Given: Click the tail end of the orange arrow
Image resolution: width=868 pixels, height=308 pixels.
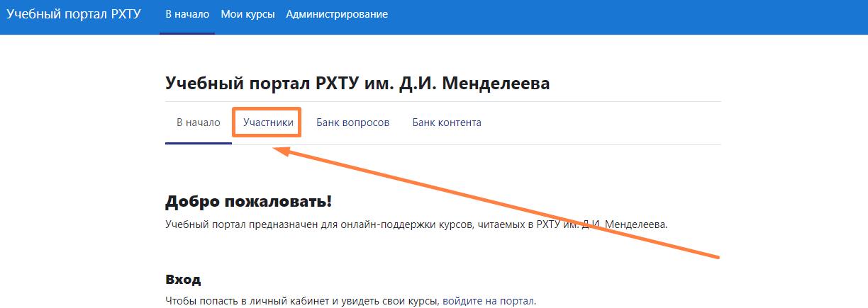Looking at the screenshot, I should click(x=718, y=256).
